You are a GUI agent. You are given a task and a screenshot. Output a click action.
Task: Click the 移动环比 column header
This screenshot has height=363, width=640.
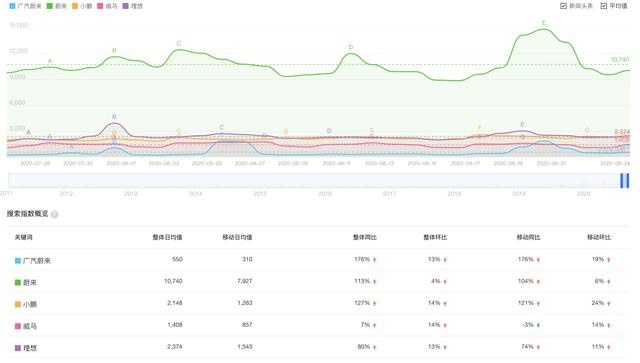coord(599,237)
